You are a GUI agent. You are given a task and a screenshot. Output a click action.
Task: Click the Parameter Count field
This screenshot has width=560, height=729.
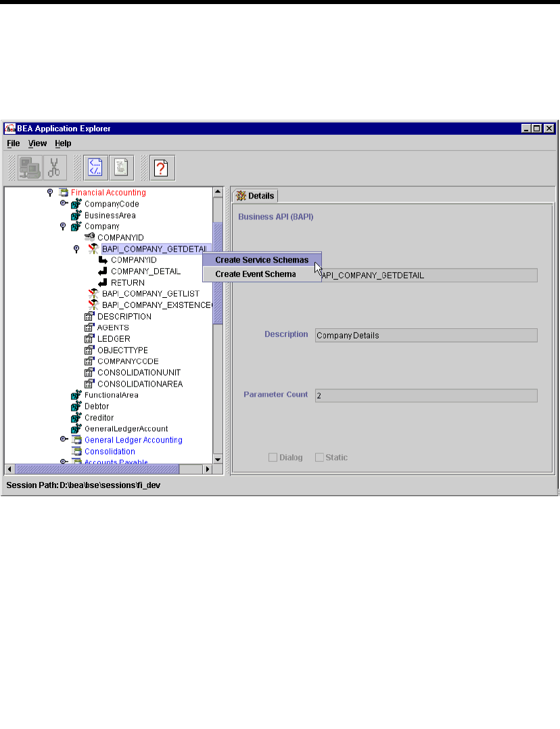click(x=426, y=396)
